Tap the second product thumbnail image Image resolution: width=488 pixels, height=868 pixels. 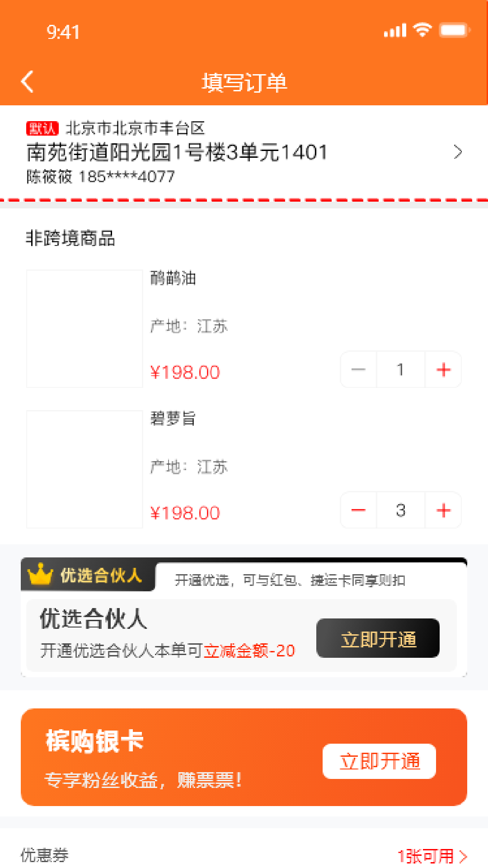tap(84, 469)
